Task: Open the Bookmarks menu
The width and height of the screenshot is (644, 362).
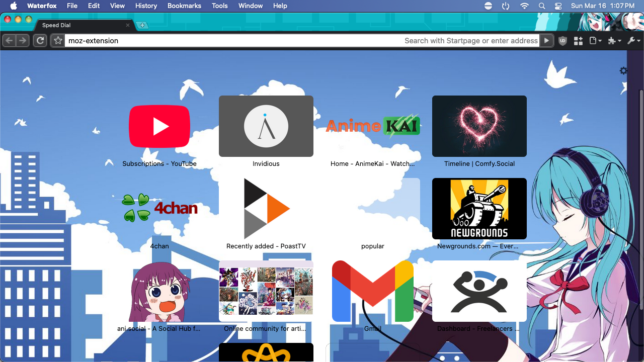Action: 184,6
